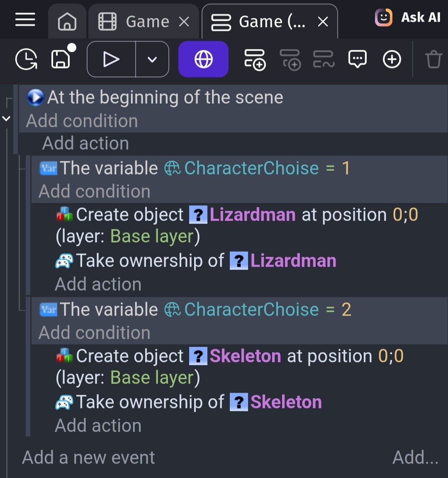Launch the game preview play button
Viewport: 448px width, 478px height.
111,59
